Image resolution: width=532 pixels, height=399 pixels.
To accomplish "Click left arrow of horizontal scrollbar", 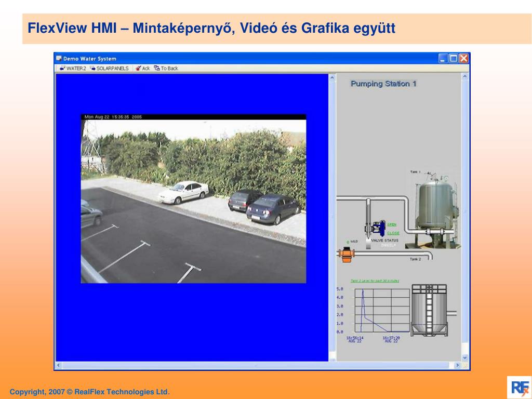I will click(x=58, y=365).
